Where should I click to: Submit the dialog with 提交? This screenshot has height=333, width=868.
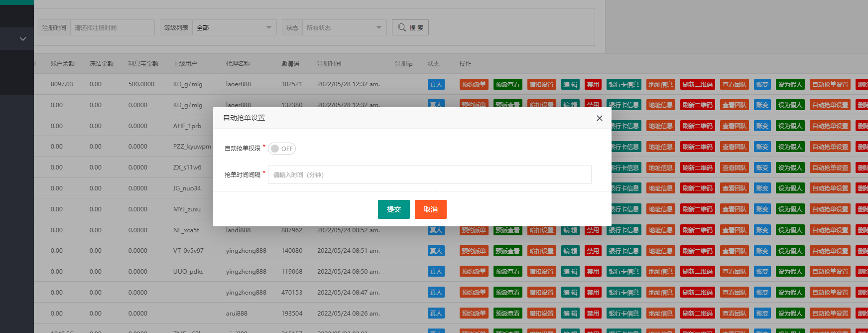[394, 209]
